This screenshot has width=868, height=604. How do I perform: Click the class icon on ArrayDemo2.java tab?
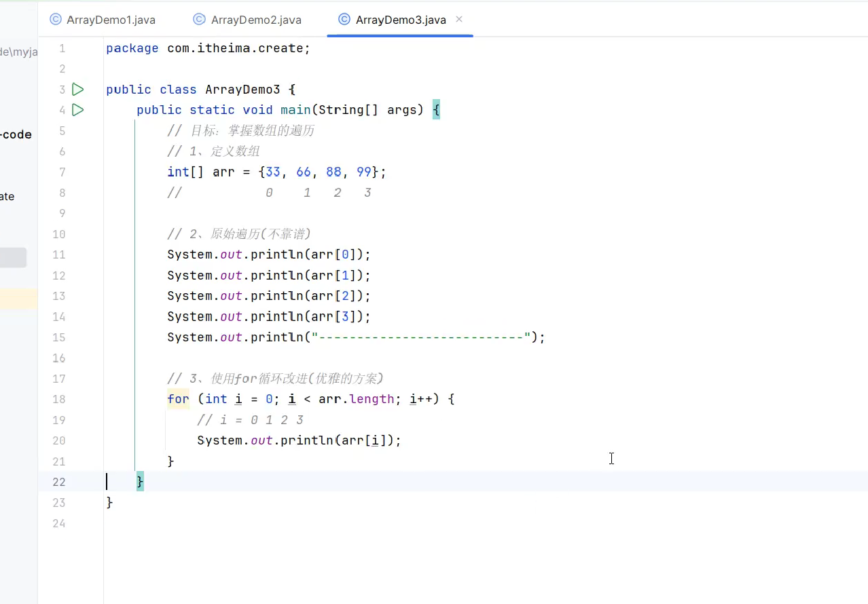pos(199,20)
